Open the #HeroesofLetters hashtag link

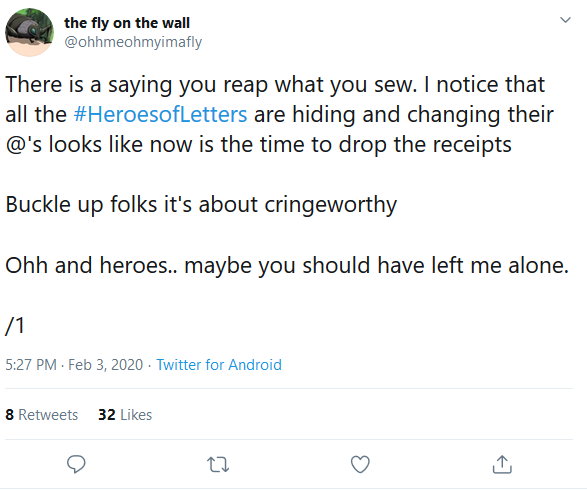point(160,114)
